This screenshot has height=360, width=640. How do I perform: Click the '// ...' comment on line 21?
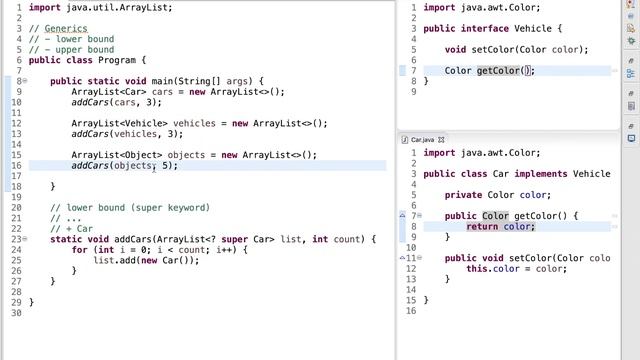pyautogui.click(x=65, y=218)
